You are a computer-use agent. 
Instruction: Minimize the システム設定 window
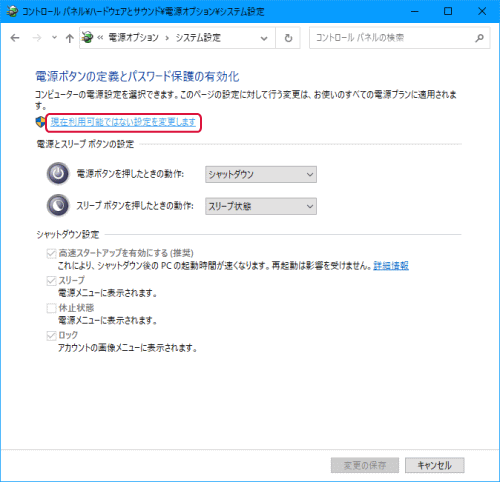point(415,11)
